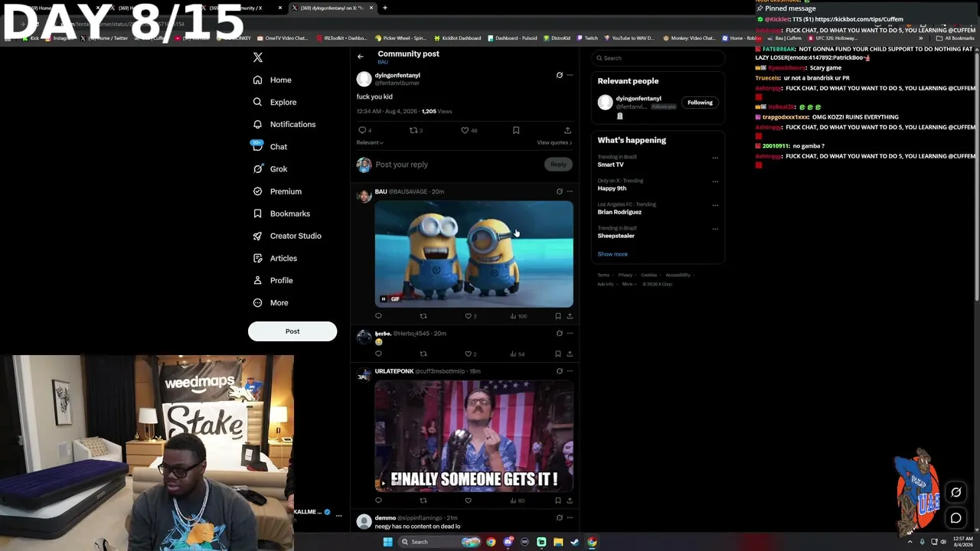Open a new browser tab
Image resolution: width=980 pixels, height=551 pixels.
[385, 8]
